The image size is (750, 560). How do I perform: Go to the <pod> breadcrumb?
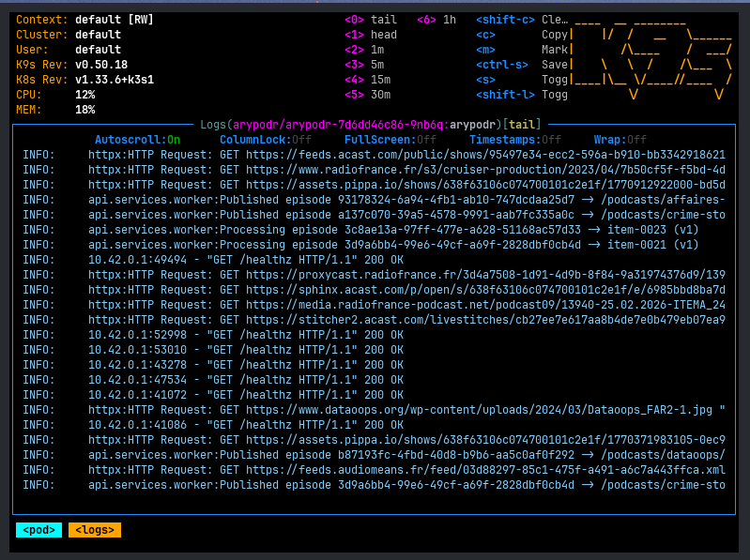click(38, 530)
